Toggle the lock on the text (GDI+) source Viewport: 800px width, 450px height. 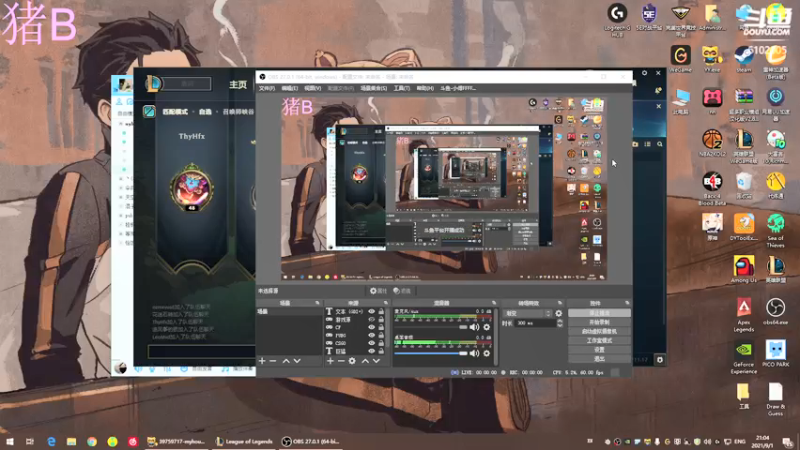click(381, 311)
